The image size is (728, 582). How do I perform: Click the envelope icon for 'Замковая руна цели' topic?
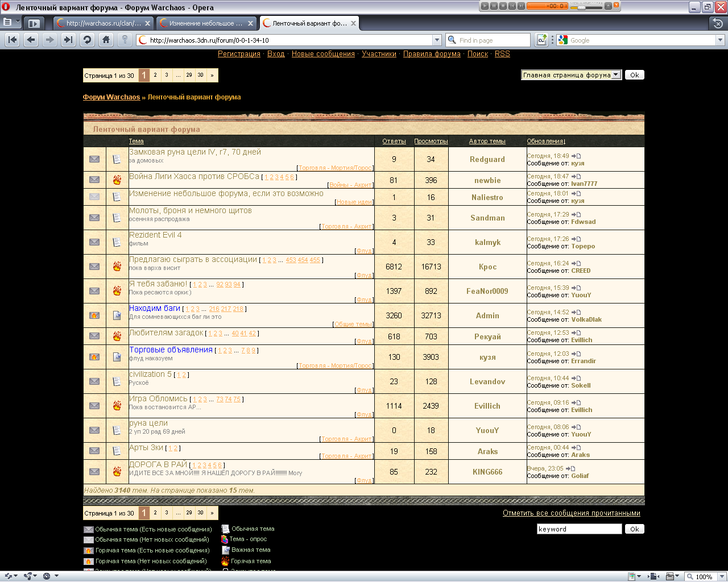click(94, 159)
